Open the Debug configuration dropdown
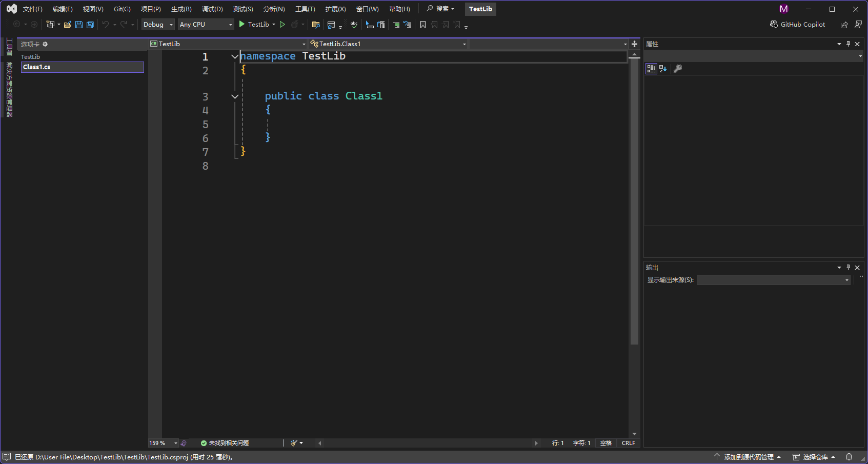The image size is (868, 464). [x=158, y=25]
